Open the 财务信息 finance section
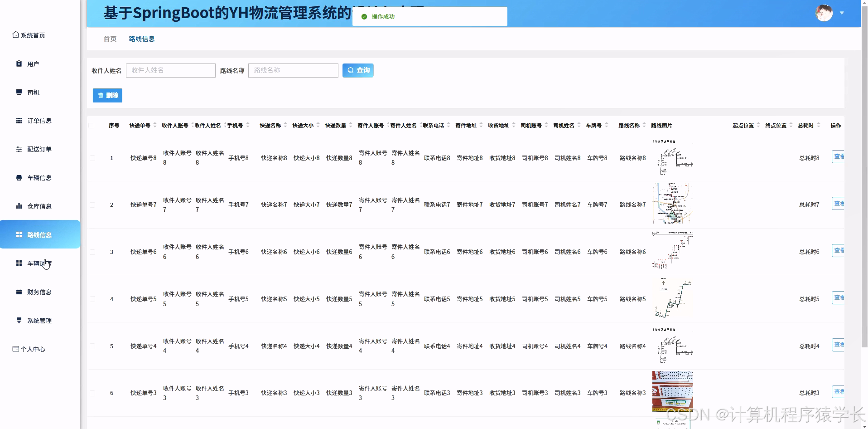The image size is (868, 429). (x=38, y=292)
